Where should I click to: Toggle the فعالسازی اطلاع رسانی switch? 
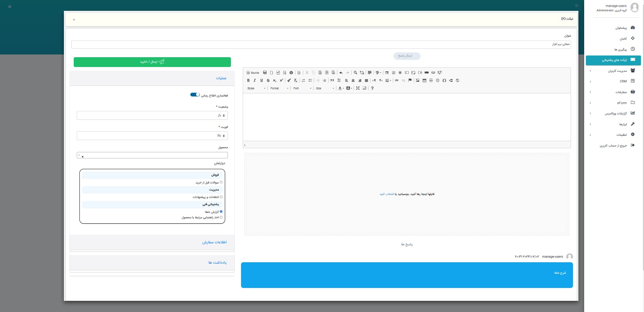195,95
